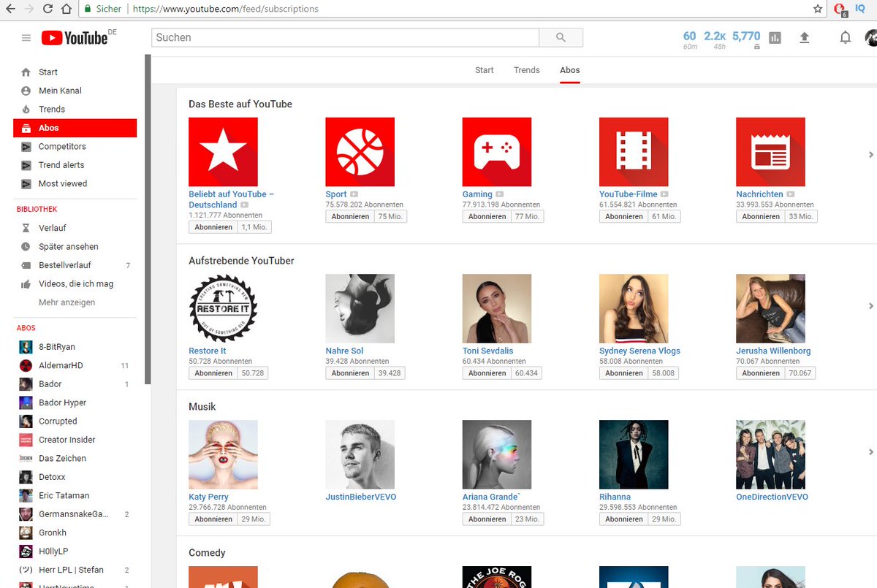Subscribe to Beliebt auf YouTube – Deutschland
877x588 pixels.
pyautogui.click(x=213, y=227)
